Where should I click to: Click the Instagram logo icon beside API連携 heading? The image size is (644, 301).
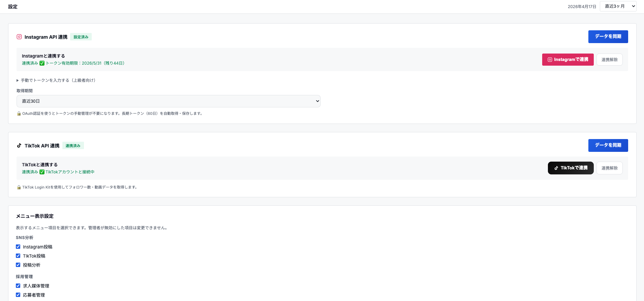point(19,37)
